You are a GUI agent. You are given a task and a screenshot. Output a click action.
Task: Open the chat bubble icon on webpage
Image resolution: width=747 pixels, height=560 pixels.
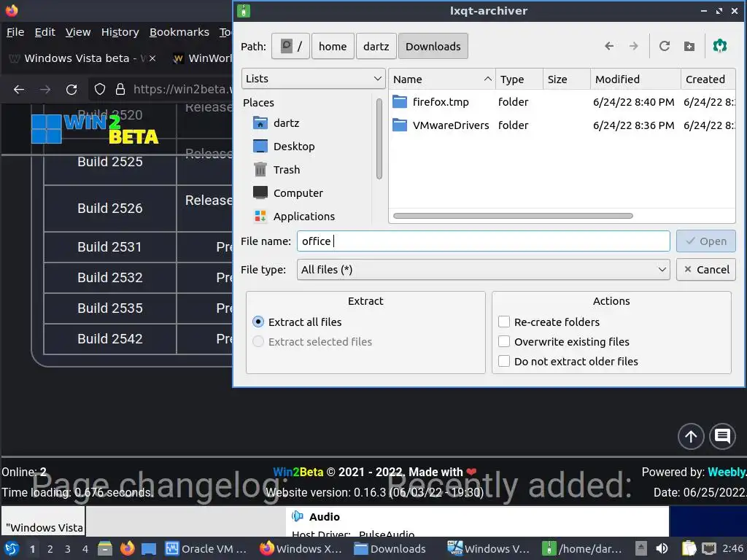pos(722,436)
